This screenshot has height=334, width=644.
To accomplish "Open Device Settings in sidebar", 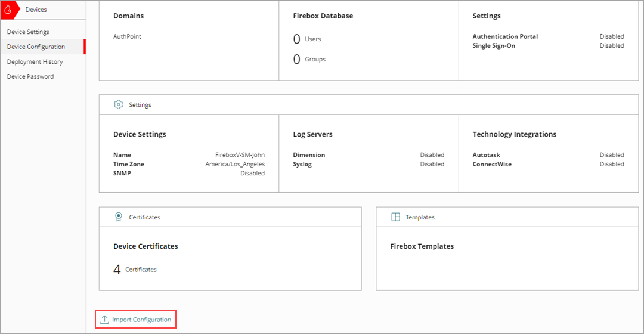I will 28,32.
